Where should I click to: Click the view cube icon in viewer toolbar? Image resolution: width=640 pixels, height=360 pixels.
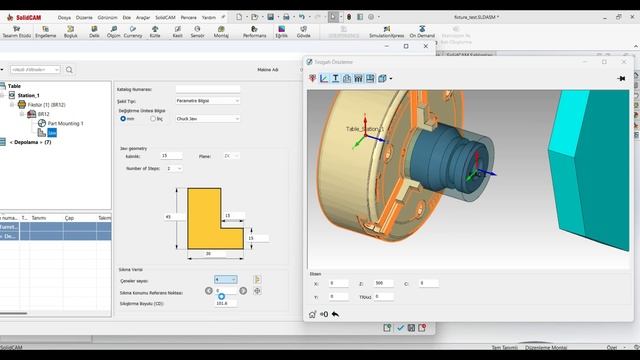pyautogui.click(x=382, y=78)
